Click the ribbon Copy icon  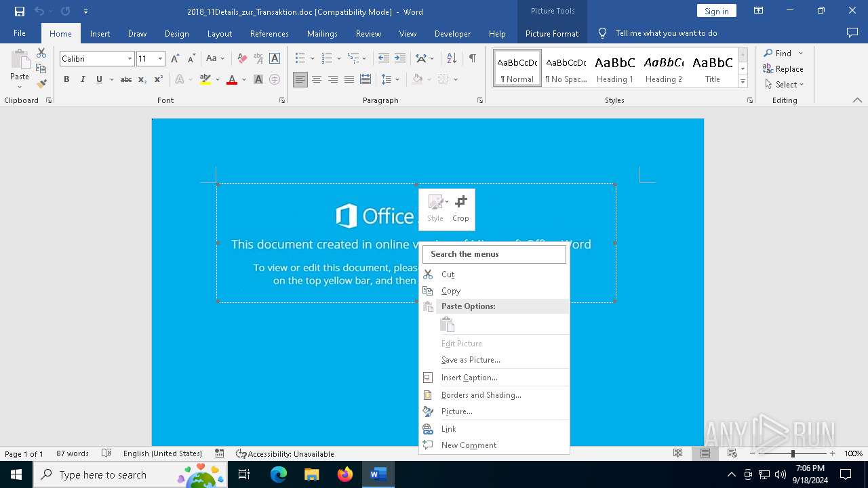tap(41, 68)
